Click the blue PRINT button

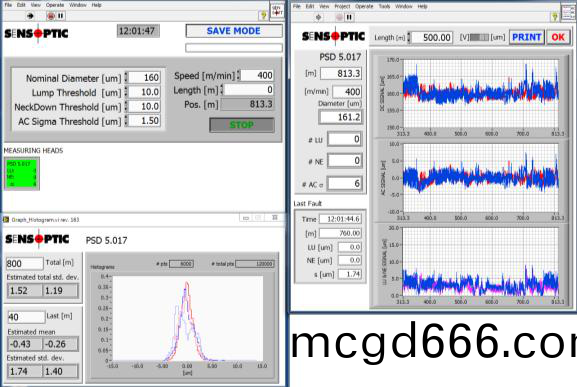click(527, 37)
